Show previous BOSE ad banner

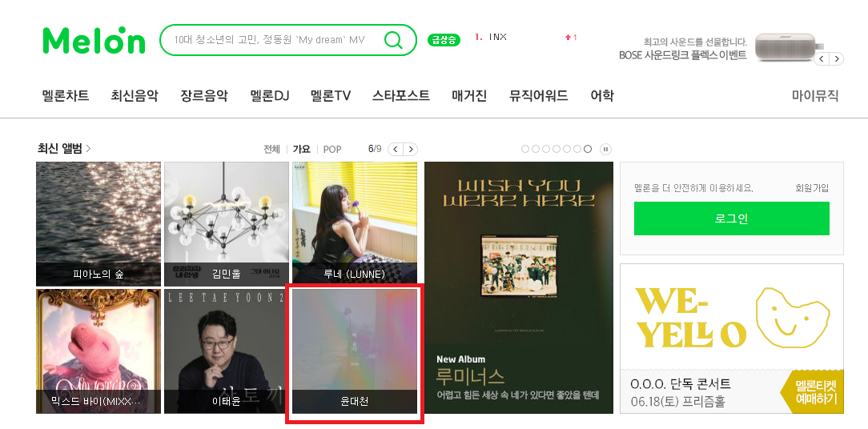822,58
